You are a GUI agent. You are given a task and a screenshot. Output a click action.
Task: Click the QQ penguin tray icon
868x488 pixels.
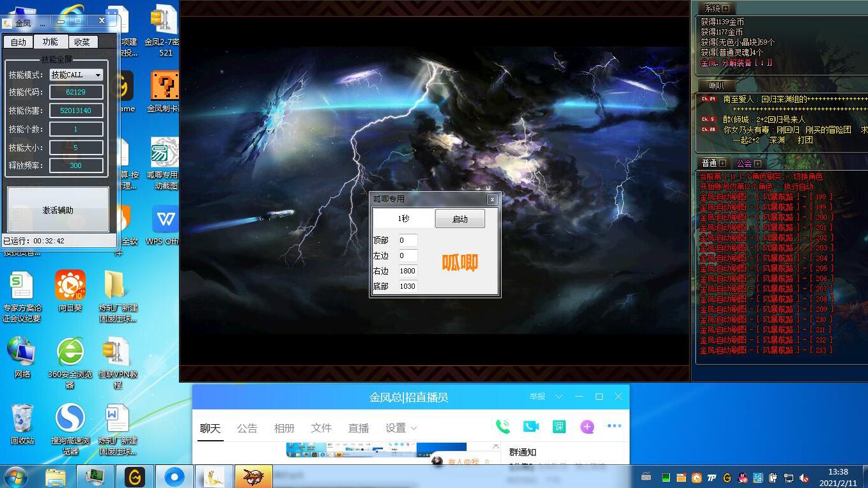click(742, 477)
